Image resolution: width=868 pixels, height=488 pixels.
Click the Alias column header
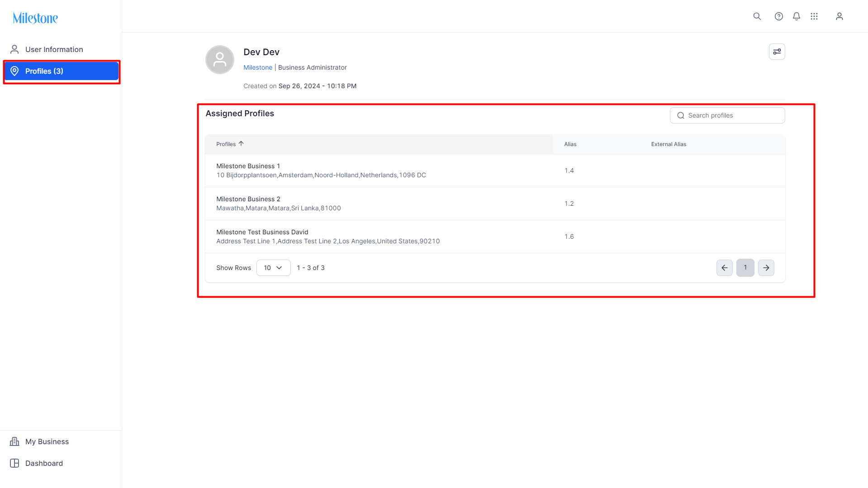point(570,144)
